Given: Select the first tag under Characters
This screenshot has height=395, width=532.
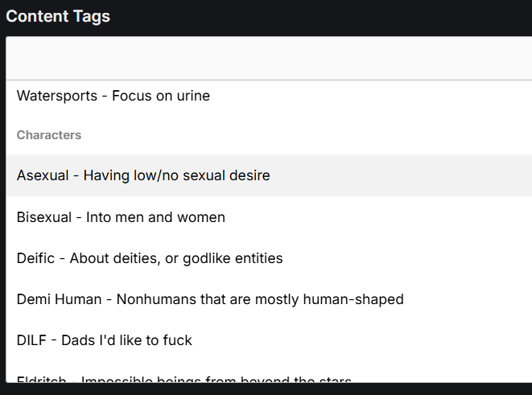Looking at the screenshot, I should coord(143,175).
